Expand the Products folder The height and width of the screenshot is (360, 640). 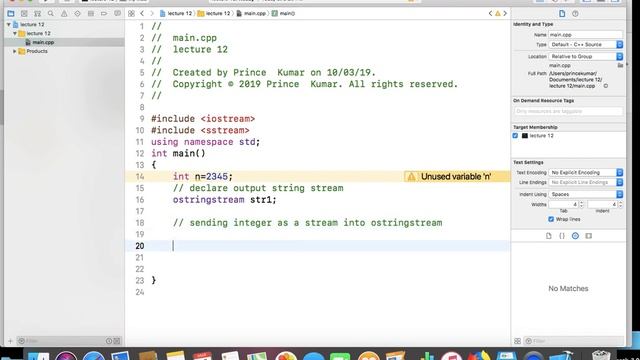click(15, 51)
